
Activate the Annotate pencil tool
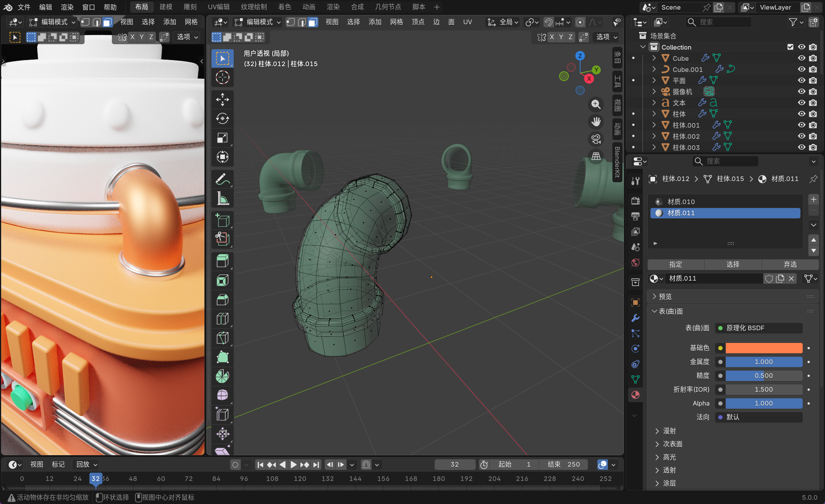click(222, 179)
